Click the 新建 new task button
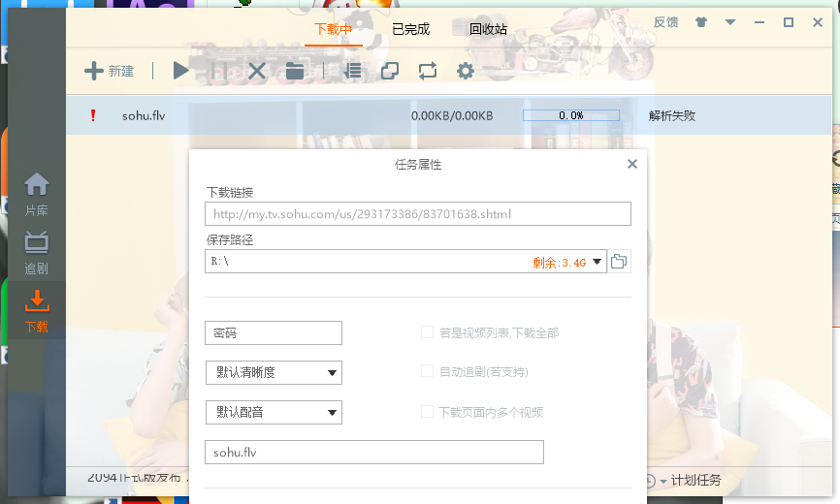The image size is (840, 504). tap(109, 71)
